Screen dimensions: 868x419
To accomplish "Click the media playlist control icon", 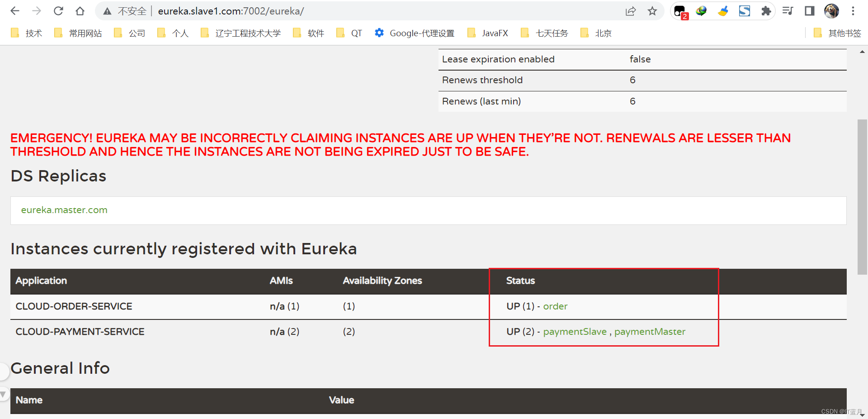I will click(788, 11).
